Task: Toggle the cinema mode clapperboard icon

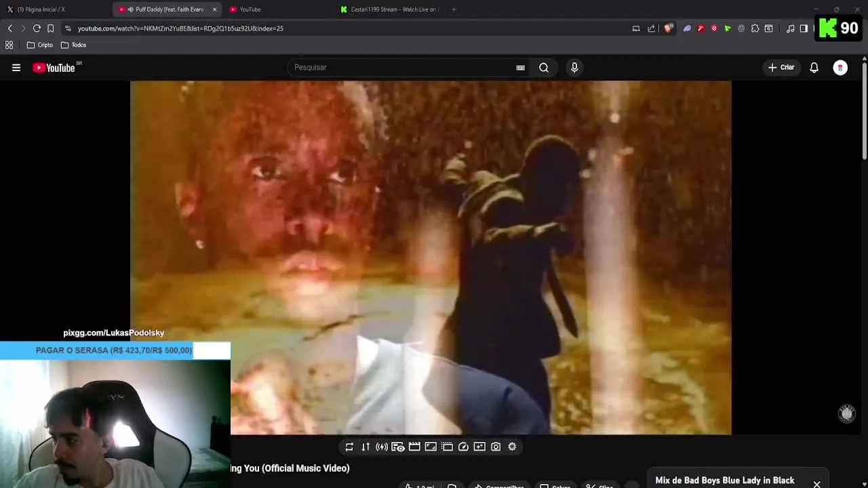Action: click(414, 447)
